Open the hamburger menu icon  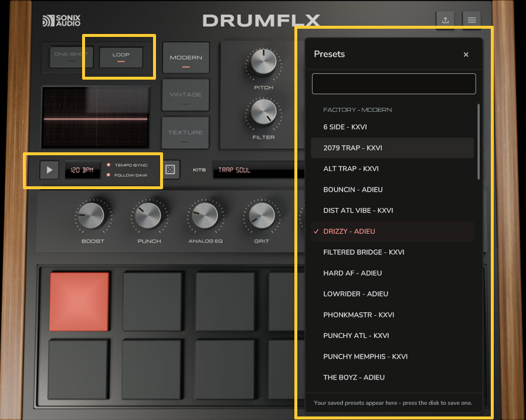471,20
